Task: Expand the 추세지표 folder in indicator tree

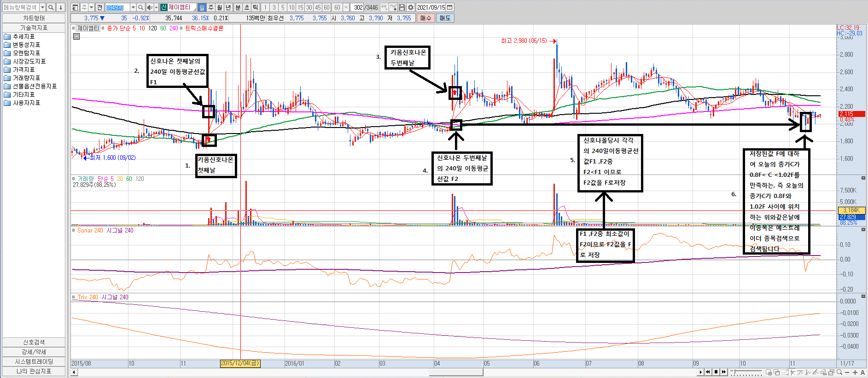Action: (23, 36)
